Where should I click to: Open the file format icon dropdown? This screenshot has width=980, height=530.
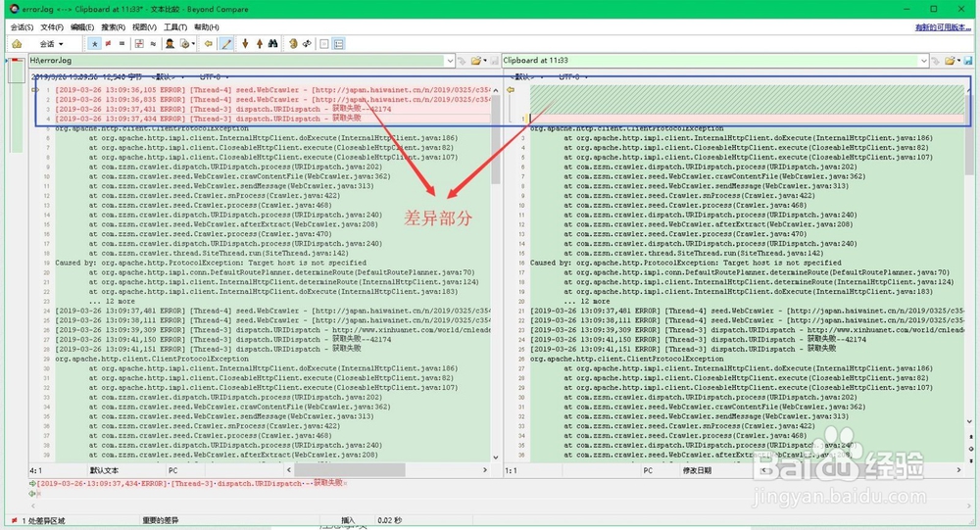coord(187,44)
